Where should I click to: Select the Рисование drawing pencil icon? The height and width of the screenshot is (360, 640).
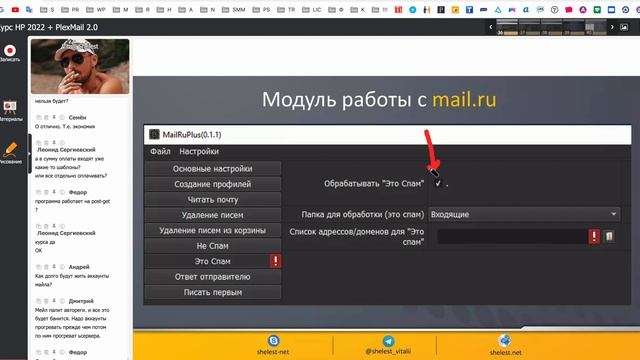point(10,150)
